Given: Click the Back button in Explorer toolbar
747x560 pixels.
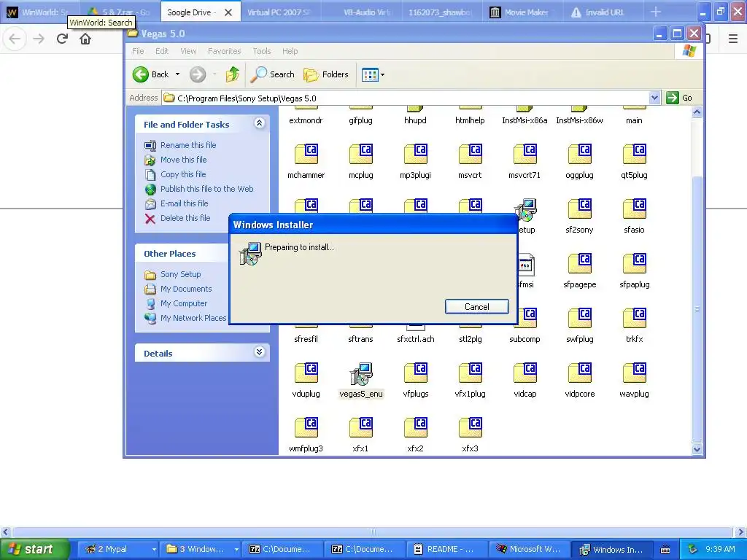Looking at the screenshot, I should pos(150,74).
